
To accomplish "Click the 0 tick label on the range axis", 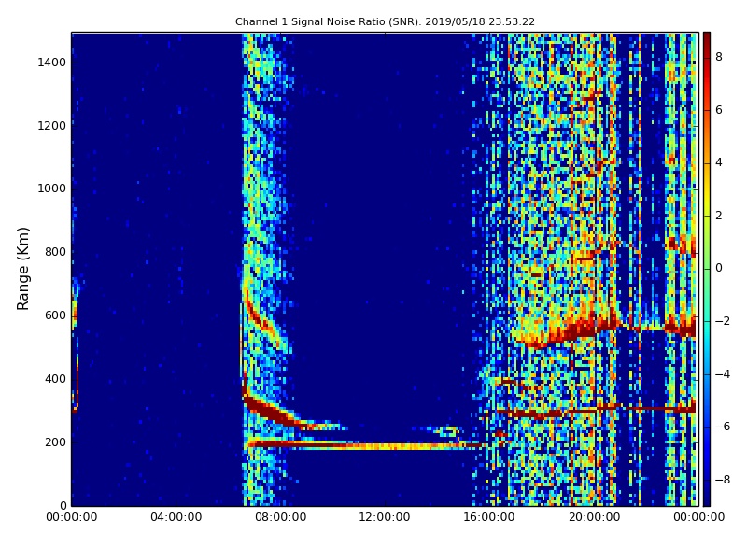I will click(x=63, y=505).
